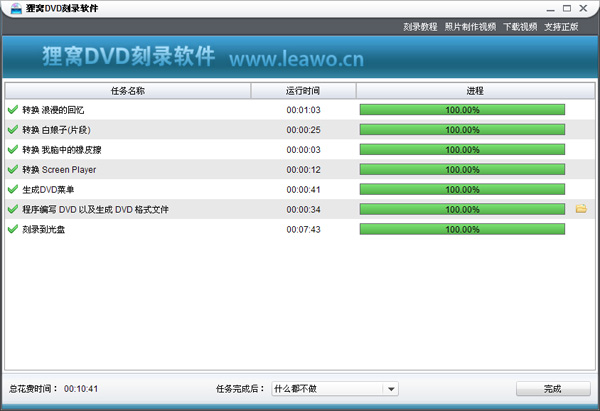Viewport: 600px width, 411px height.
Task: Click green checkmark for 生成DVD菜单
Action: coord(13,189)
